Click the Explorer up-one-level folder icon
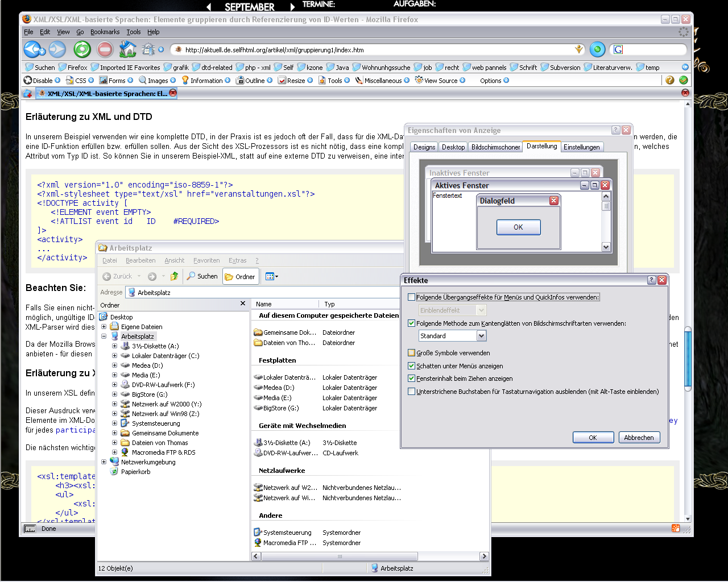The width and height of the screenshot is (728, 582). click(x=175, y=276)
